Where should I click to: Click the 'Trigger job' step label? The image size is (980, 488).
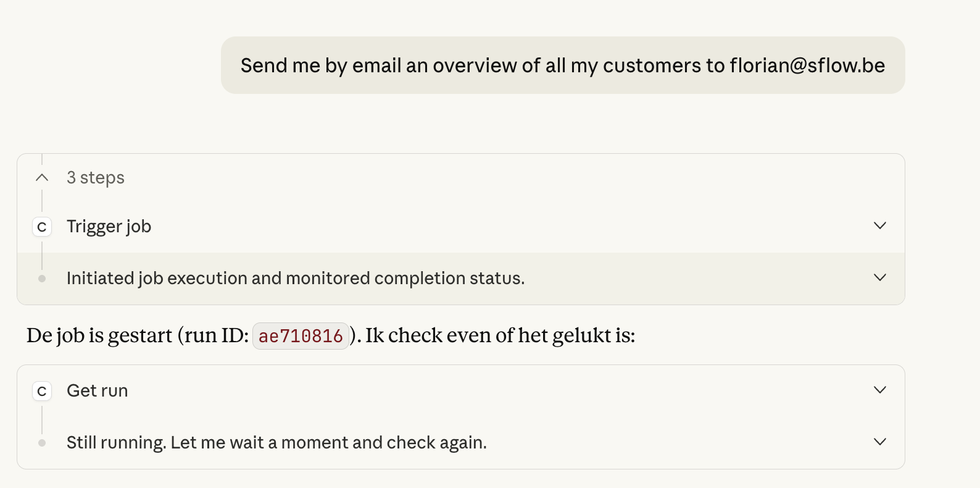109,226
